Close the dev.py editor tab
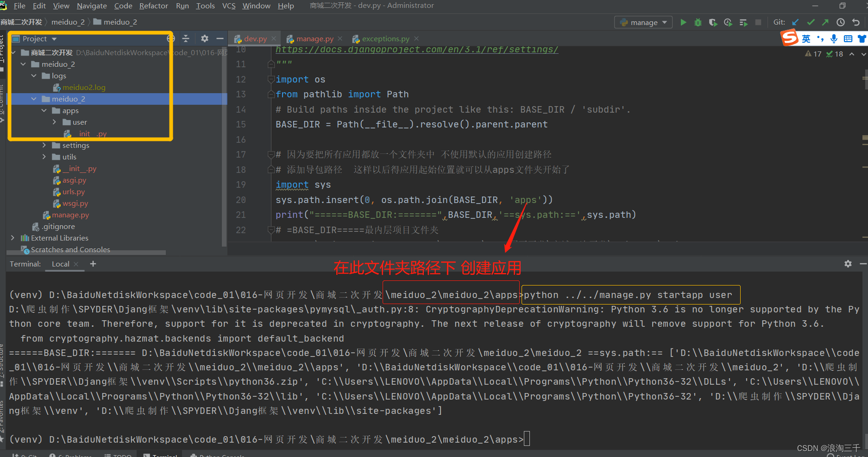 (x=274, y=38)
